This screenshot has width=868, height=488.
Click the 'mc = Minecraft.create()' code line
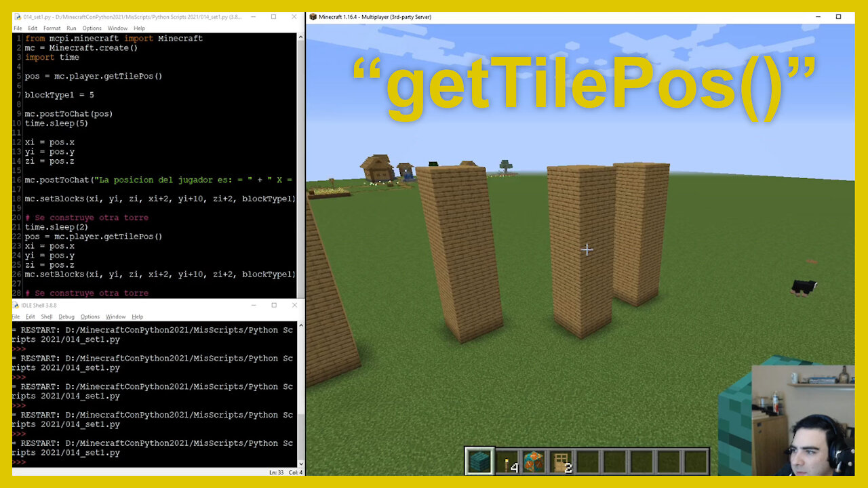(81, 48)
